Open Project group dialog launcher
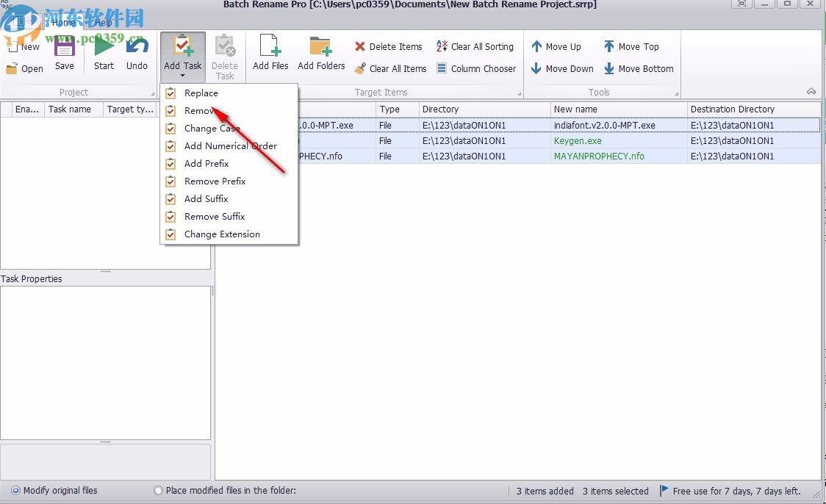Viewport: 826px width, 504px height. 153,94
